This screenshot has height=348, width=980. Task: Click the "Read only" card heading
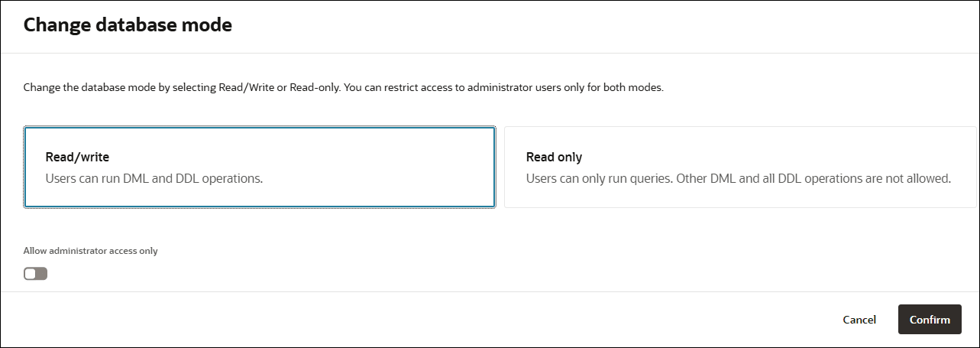tap(554, 158)
